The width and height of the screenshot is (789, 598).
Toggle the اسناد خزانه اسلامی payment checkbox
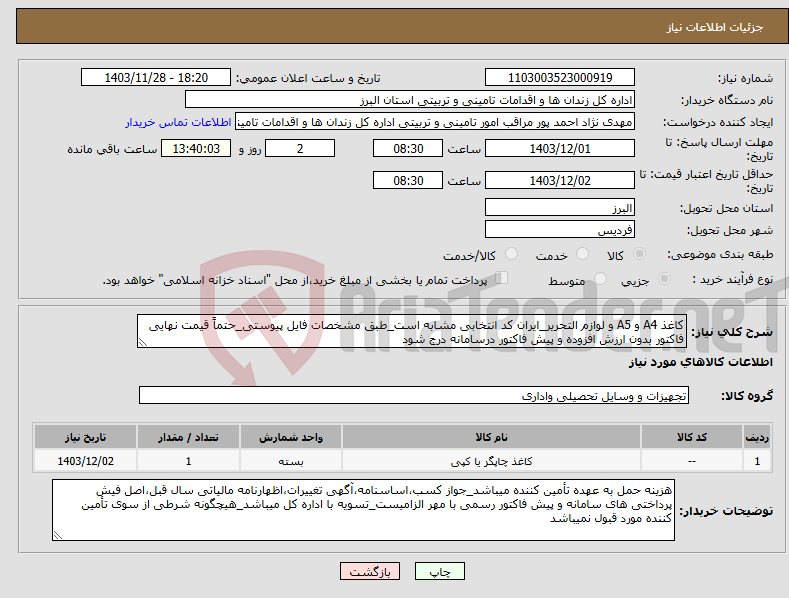point(502,278)
